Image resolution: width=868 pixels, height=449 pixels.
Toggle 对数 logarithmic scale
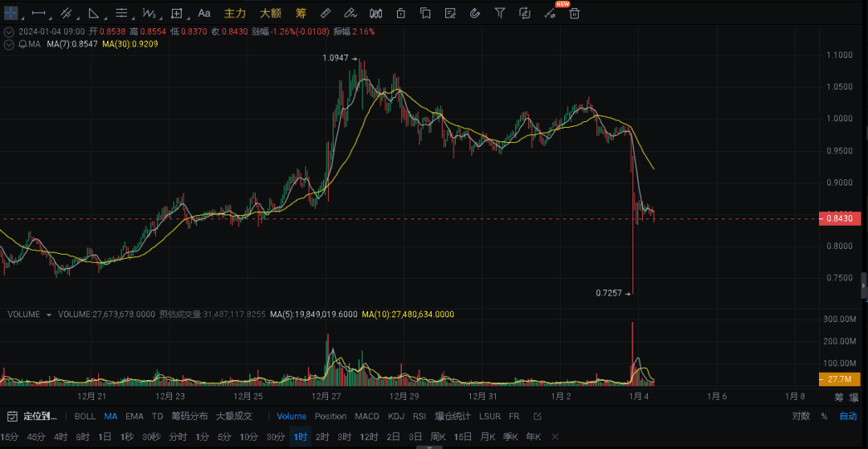(x=801, y=416)
